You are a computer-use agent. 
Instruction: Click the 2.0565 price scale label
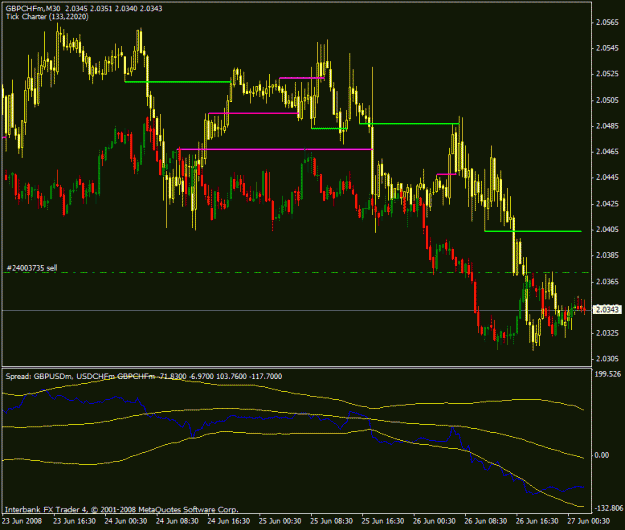(x=607, y=23)
